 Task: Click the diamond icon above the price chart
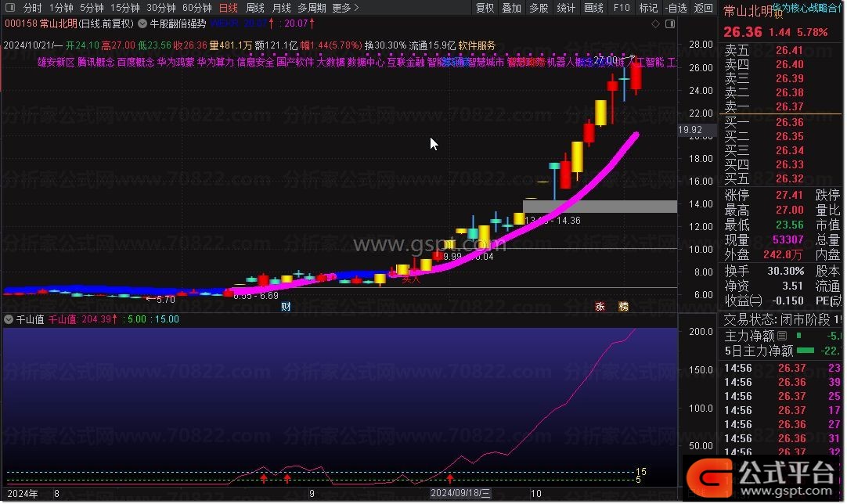tap(655, 23)
